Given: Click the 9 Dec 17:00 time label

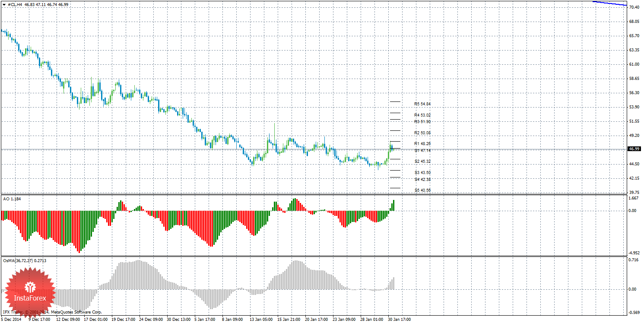Looking at the screenshot, I should click(x=40, y=320).
